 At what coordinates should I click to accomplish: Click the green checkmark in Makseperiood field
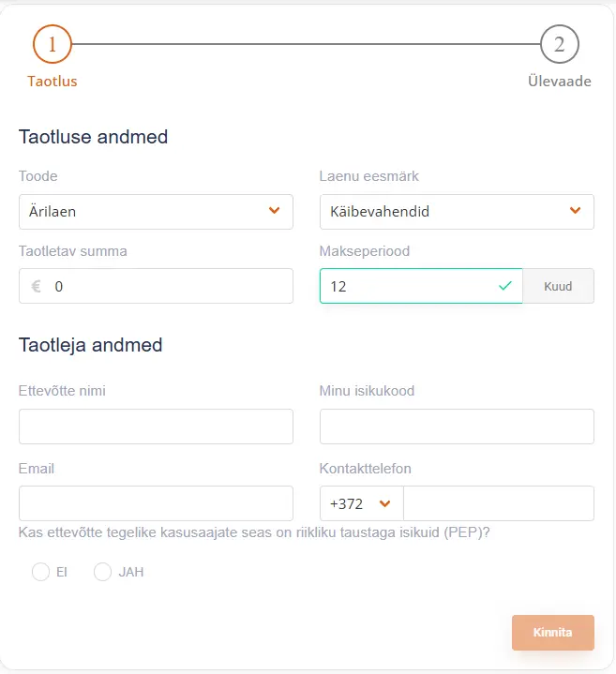(x=505, y=285)
